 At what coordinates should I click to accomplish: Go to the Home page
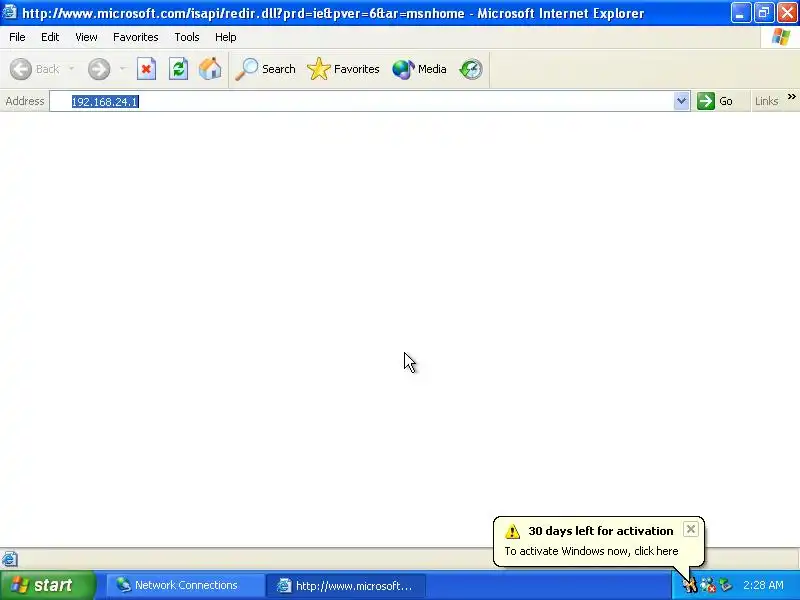[210, 69]
